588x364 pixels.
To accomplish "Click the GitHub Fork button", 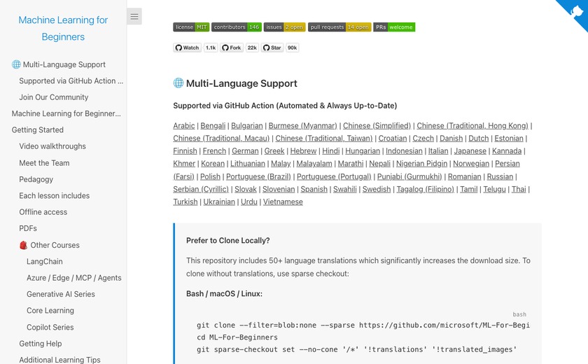I will 232,48.
